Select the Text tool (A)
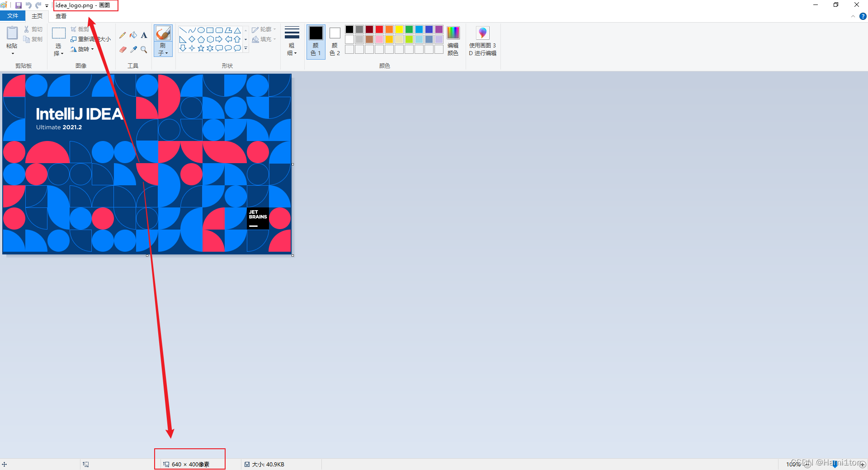This screenshot has height=470, width=868. tap(144, 35)
